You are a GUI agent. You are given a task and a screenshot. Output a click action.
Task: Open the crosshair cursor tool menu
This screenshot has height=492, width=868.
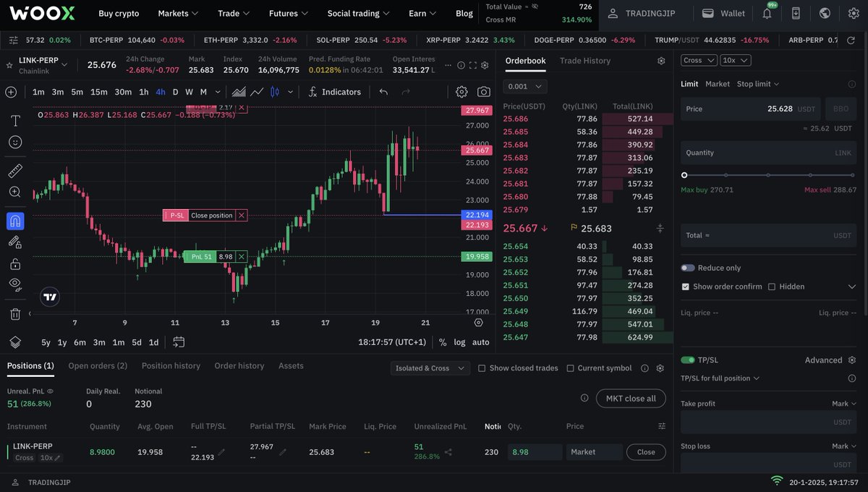(x=11, y=92)
